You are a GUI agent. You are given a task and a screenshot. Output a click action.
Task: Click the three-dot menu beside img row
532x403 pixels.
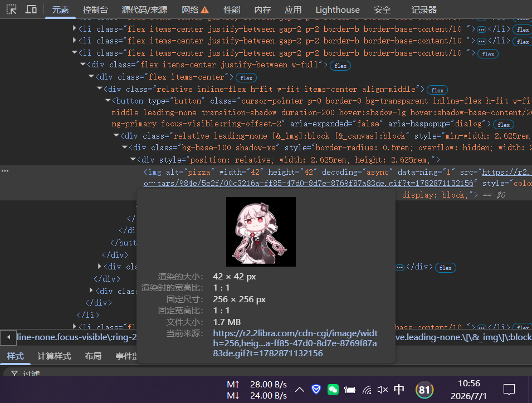tap(5, 171)
